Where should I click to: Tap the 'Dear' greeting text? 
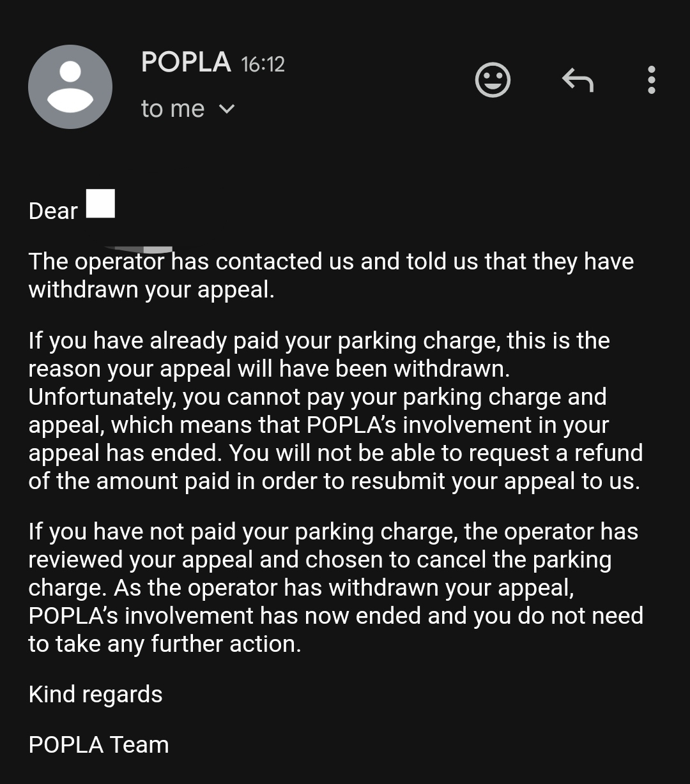(x=53, y=211)
